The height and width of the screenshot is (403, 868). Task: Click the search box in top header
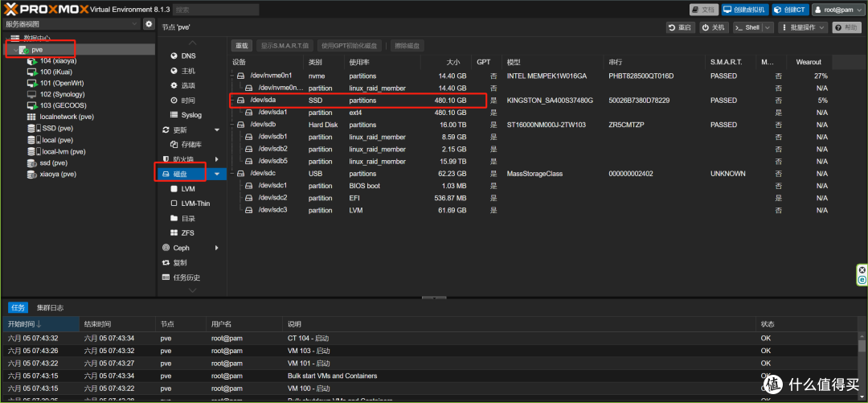tap(217, 10)
